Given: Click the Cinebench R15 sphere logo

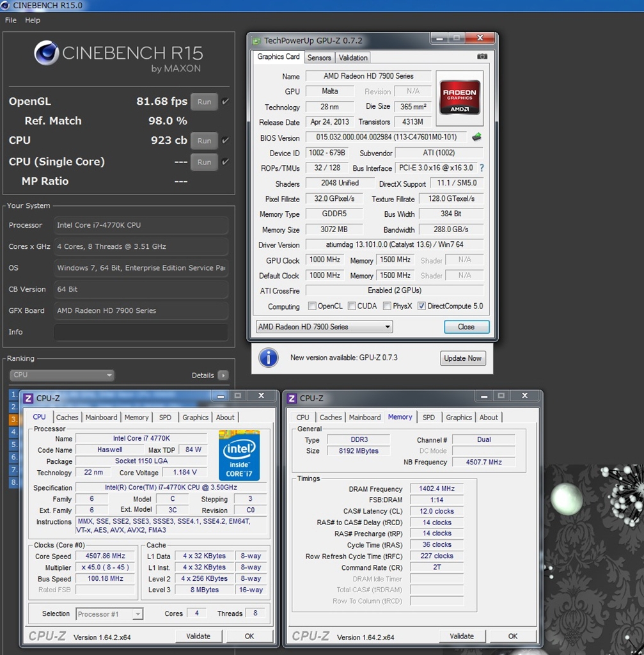Looking at the screenshot, I should 47,53.
